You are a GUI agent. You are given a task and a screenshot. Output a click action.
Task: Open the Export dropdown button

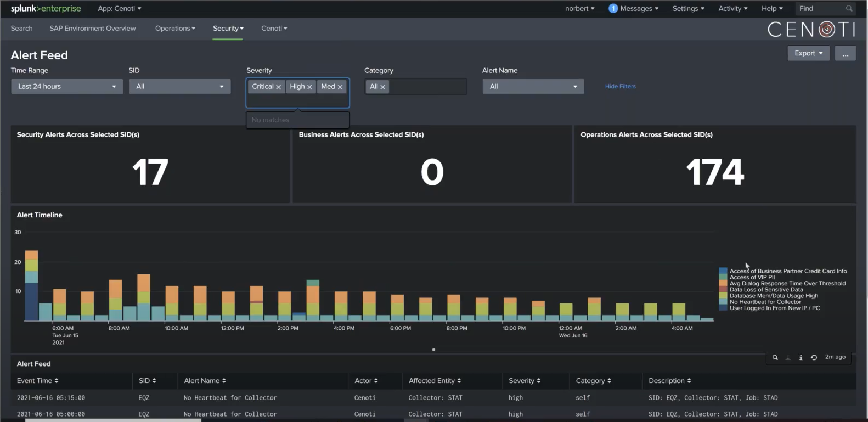808,53
